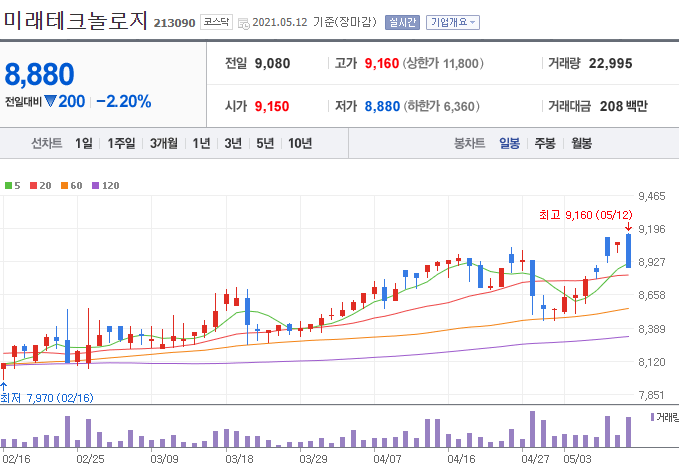Select the 10년 line chart tab
The width and height of the screenshot is (679, 472).
300,143
